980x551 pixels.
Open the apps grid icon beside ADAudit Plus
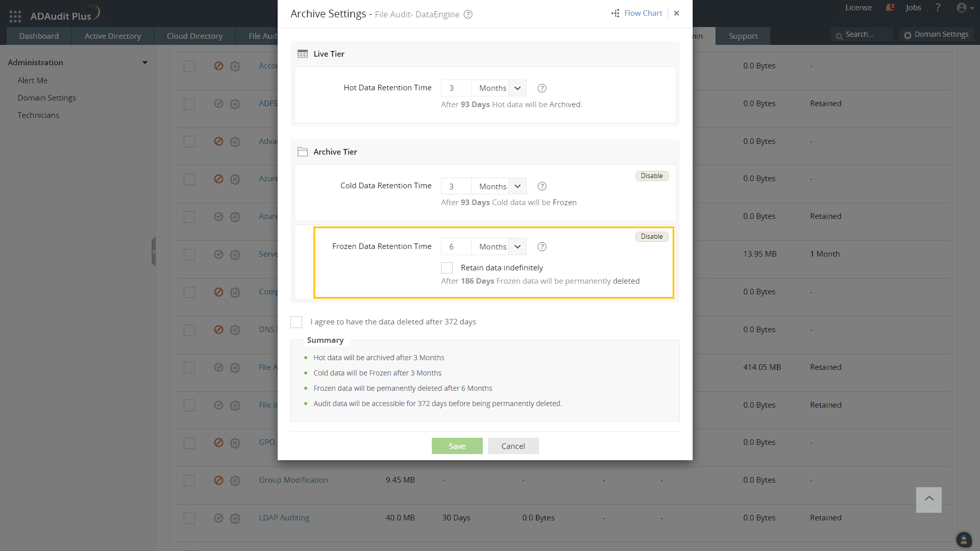pyautogui.click(x=15, y=16)
